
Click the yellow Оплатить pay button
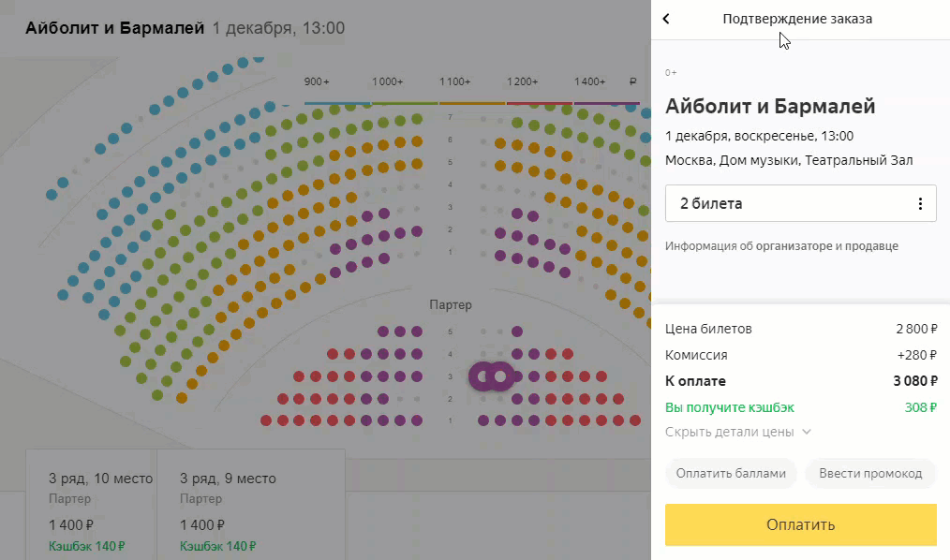click(800, 525)
